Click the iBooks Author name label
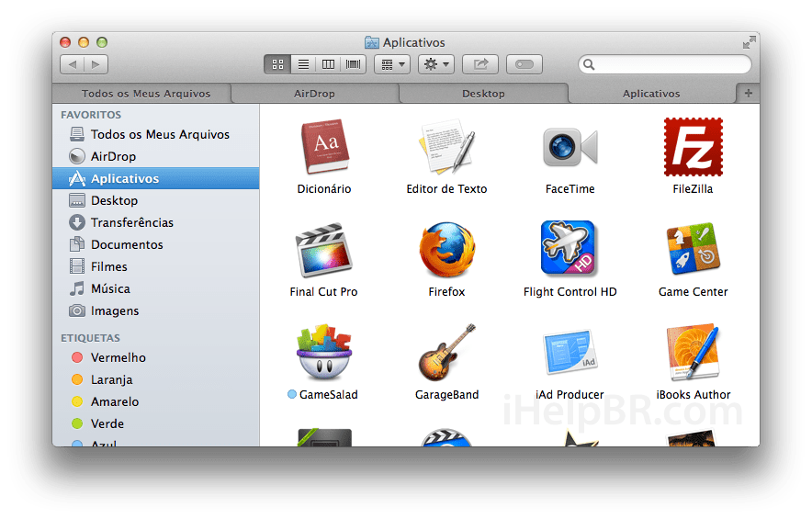The width and height of the screenshot is (812, 519). [693, 395]
